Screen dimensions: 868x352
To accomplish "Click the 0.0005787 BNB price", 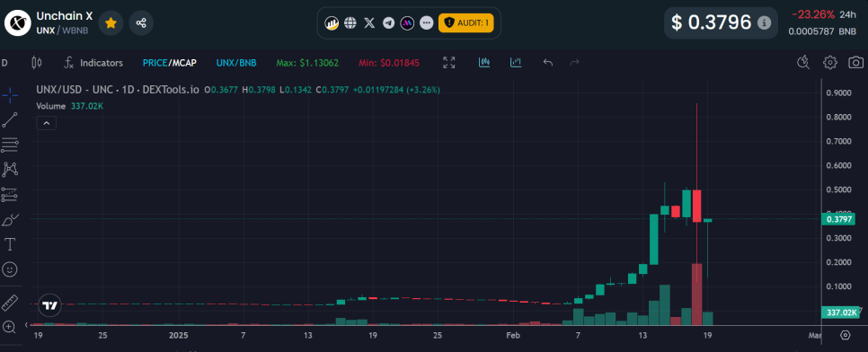I will tap(822, 31).
